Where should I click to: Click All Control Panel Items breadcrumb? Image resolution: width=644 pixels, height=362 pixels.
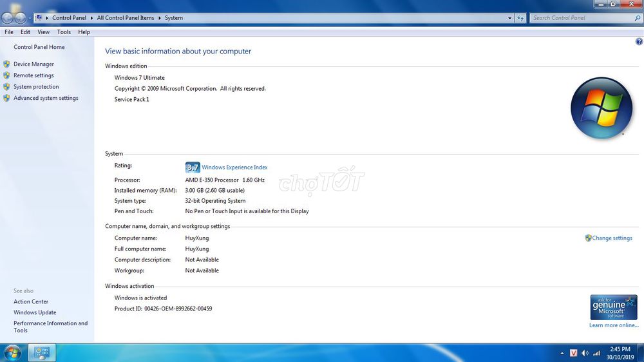coord(126,18)
